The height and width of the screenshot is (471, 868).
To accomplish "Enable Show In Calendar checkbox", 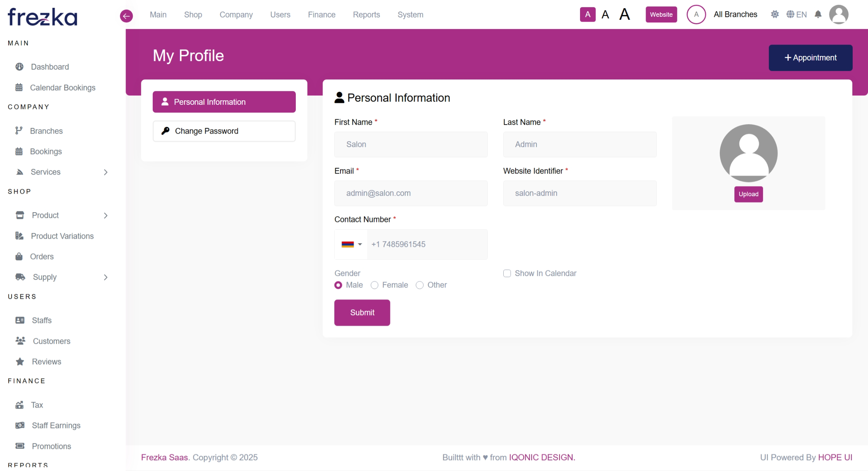I will point(507,273).
